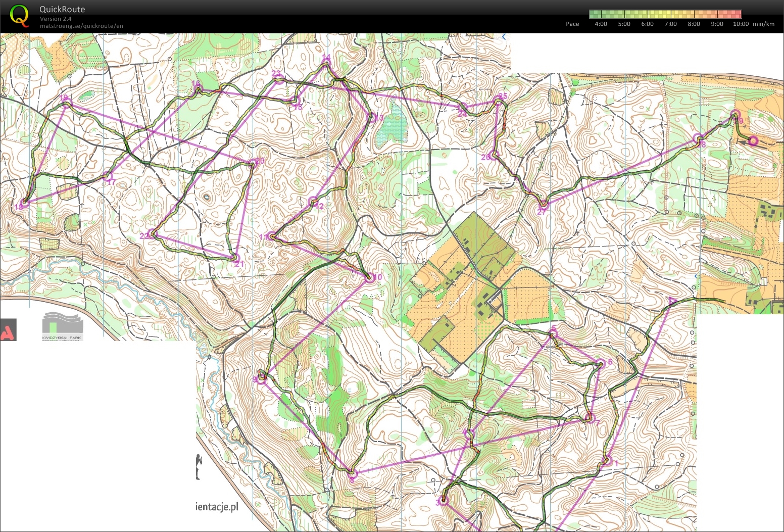Select control circle 27 on the map
Screen dimensions: 784x532
(x=543, y=204)
